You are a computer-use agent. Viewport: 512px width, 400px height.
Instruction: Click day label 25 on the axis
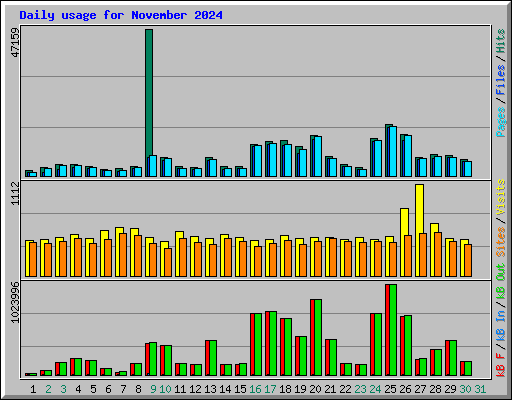click(390, 389)
